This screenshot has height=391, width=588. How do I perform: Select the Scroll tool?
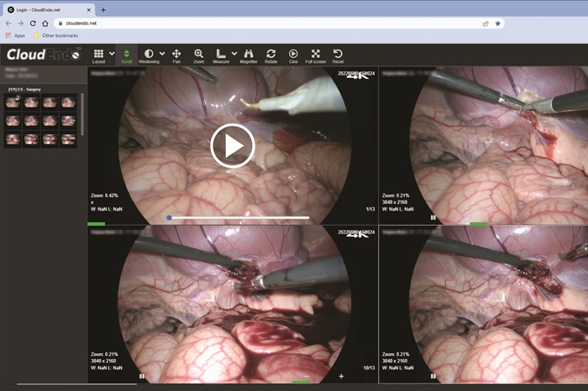tap(126, 56)
